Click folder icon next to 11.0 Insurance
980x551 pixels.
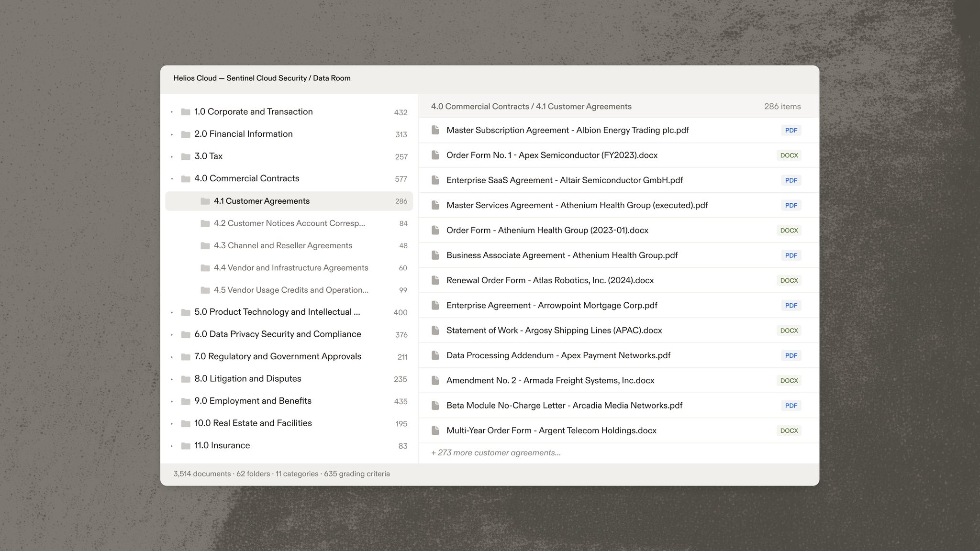coord(186,446)
